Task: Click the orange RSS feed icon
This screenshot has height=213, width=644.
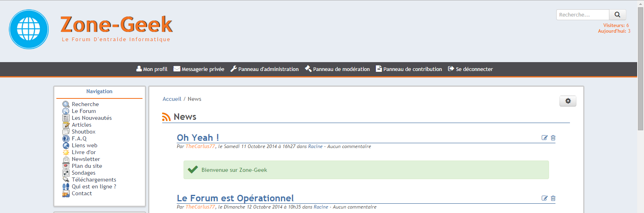Action: tap(166, 117)
